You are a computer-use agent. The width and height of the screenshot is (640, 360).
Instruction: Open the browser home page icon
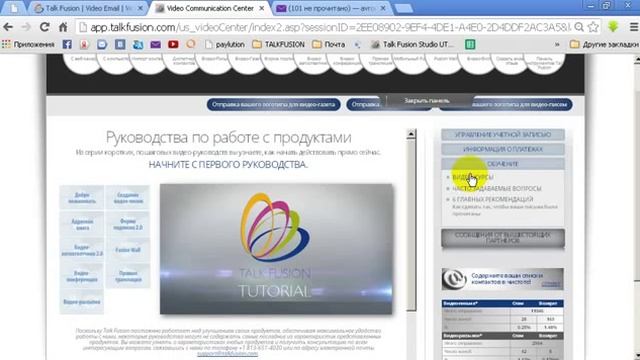point(63,27)
